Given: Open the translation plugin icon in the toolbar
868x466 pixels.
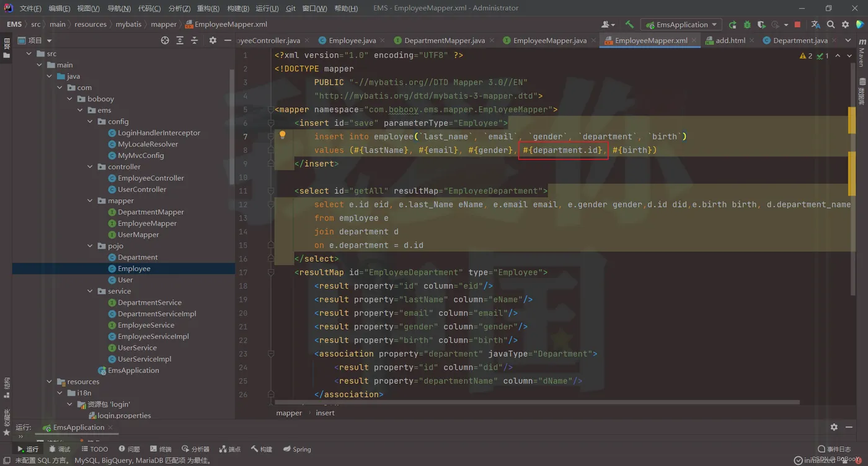Looking at the screenshot, I should click(x=815, y=25).
